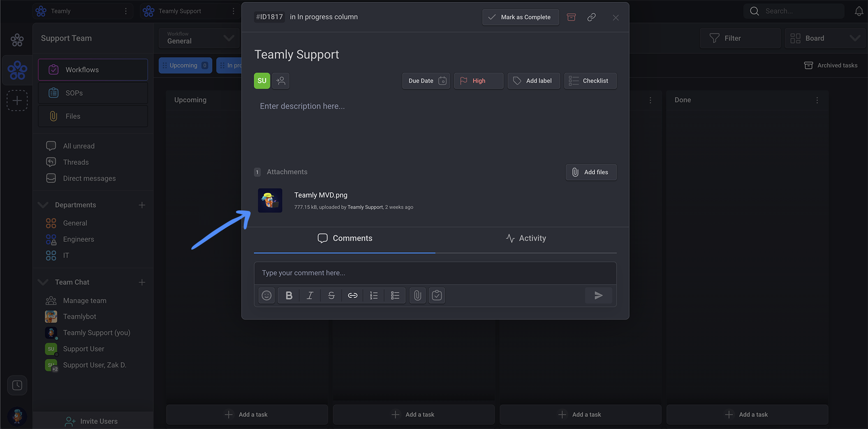This screenshot has height=429, width=868.
Task: Click the Teamly MVD.png file name
Action: click(x=321, y=195)
